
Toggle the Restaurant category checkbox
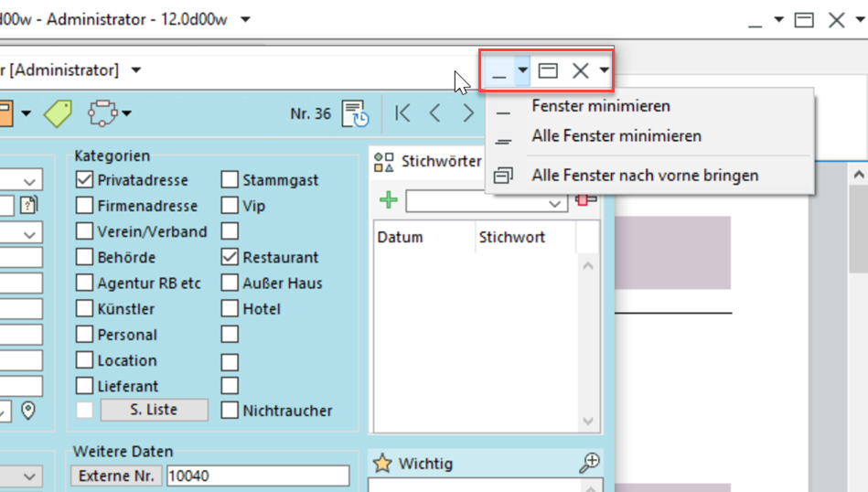coord(230,258)
